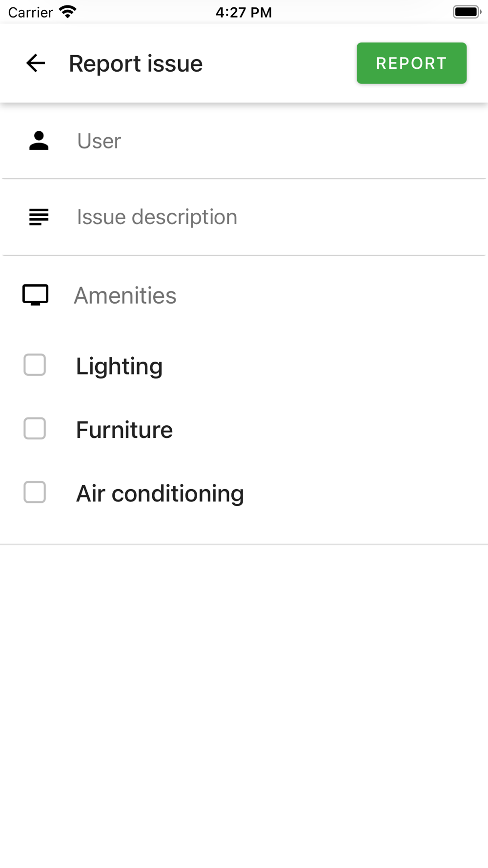488x868 pixels.
Task: Select the Amenities section heading
Action: [125, 295]
